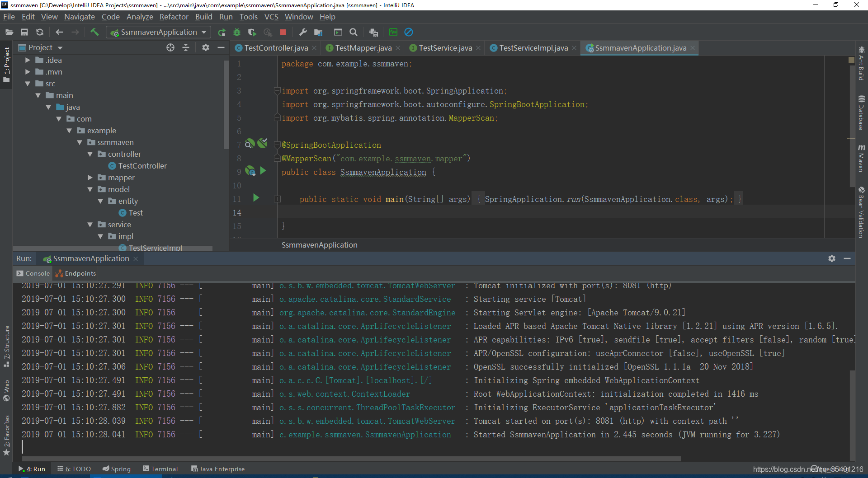Switch to the Endpoints tab in Run panel

(x=75, y=273)
